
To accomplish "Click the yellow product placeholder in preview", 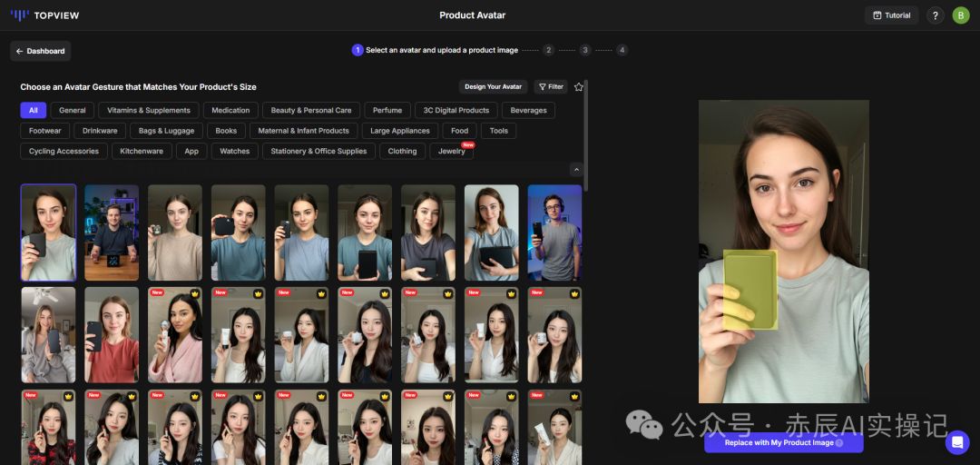I will coord(750,289).
